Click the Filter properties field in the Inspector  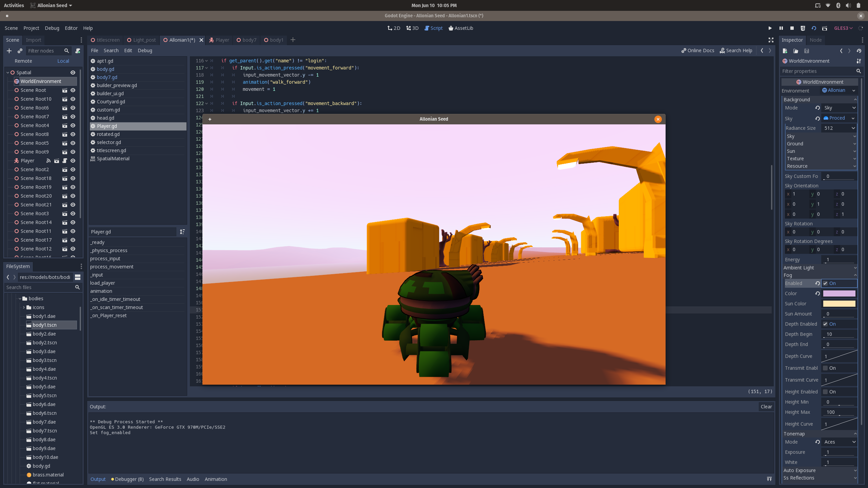point(817,71)
